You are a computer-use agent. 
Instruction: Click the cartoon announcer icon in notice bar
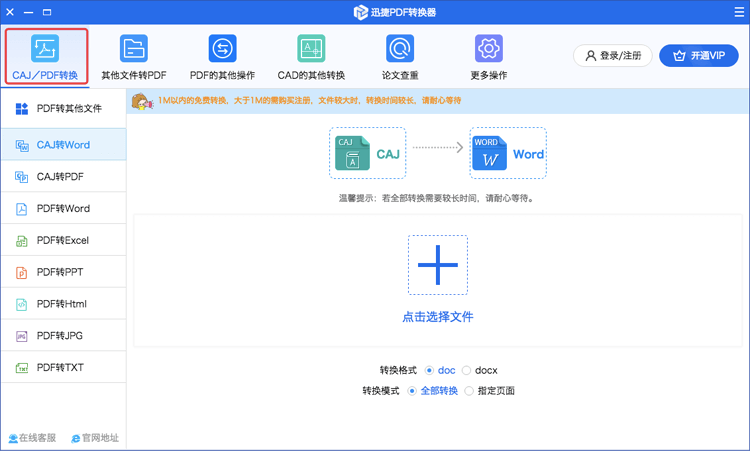click(142, 101)
